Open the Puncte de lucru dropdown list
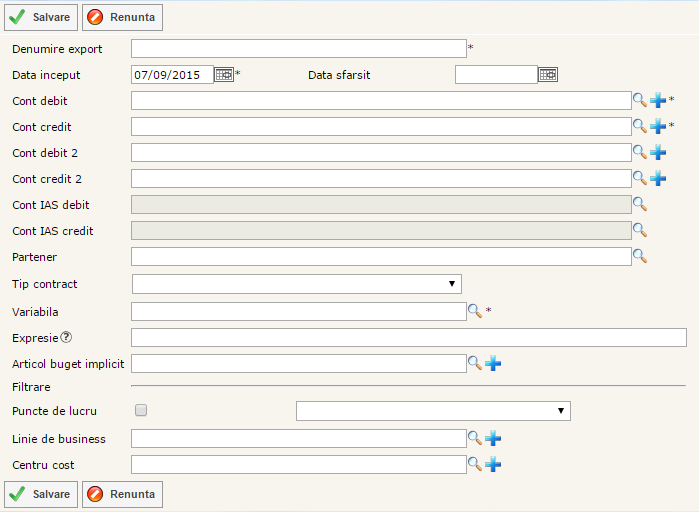 pyautogui.click(x=432, y=411)
